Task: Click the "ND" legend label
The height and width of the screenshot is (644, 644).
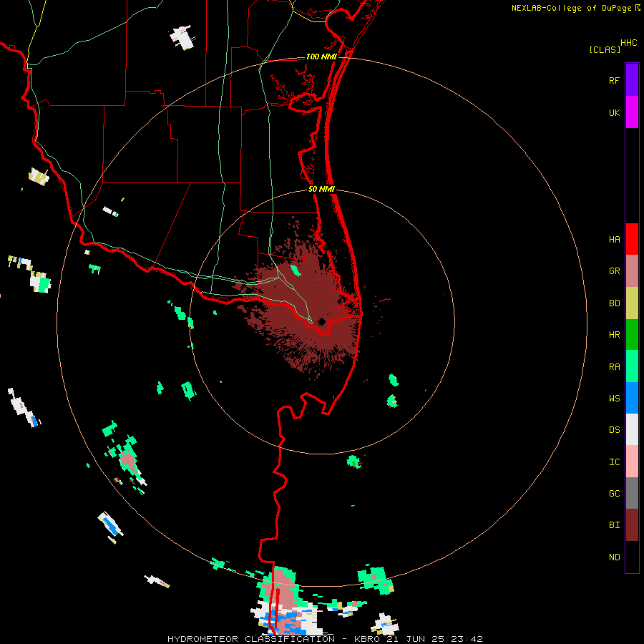Action: coord(614,557)
